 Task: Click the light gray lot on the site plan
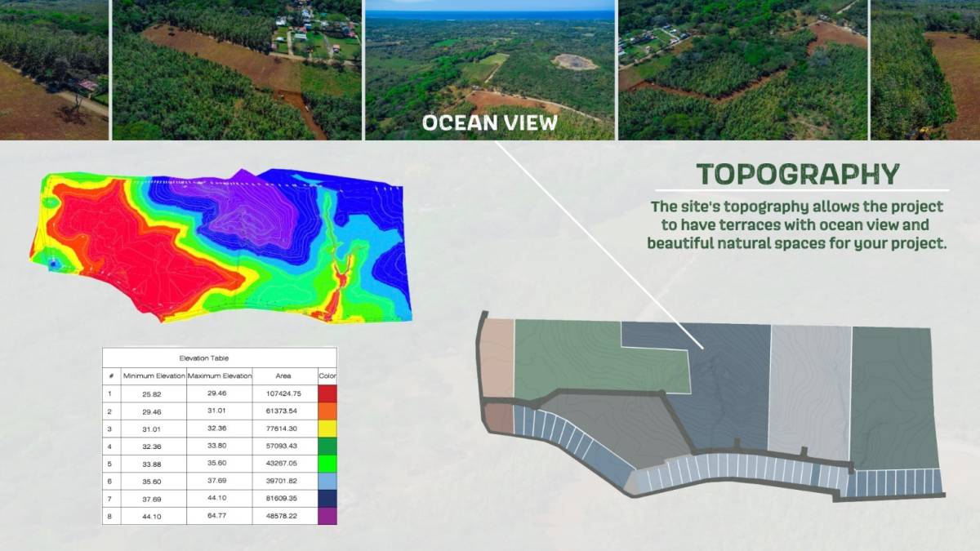pyautogui.click(x=810, y=388)
